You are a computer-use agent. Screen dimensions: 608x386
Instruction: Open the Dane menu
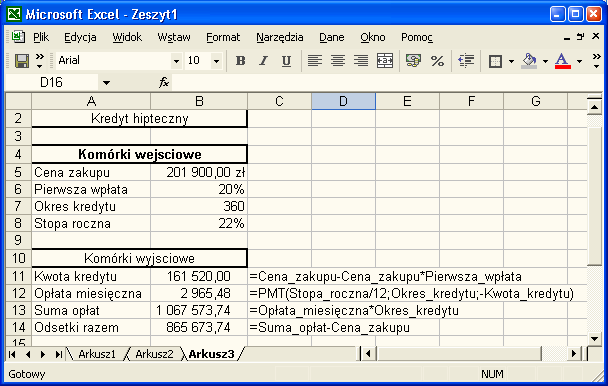pyautogui.click(x=332, y=37)
